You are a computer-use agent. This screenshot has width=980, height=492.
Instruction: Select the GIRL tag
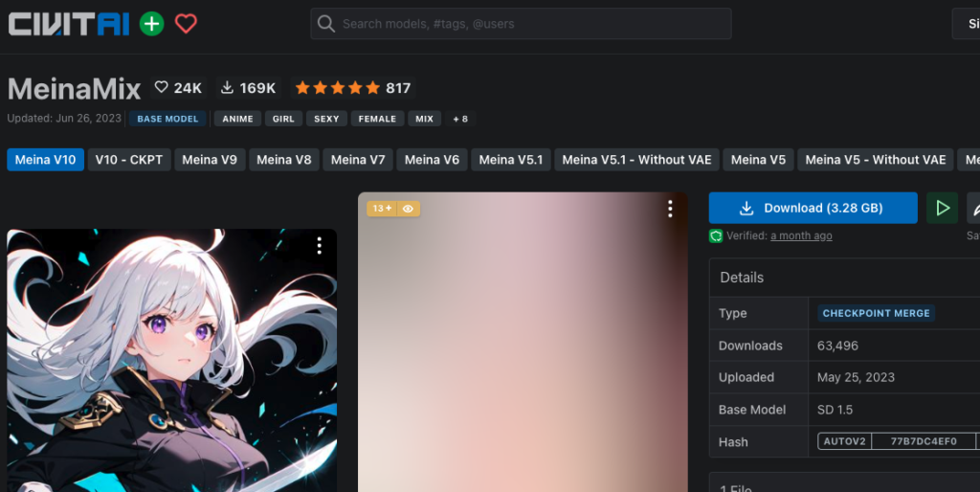tap(283, 119)
